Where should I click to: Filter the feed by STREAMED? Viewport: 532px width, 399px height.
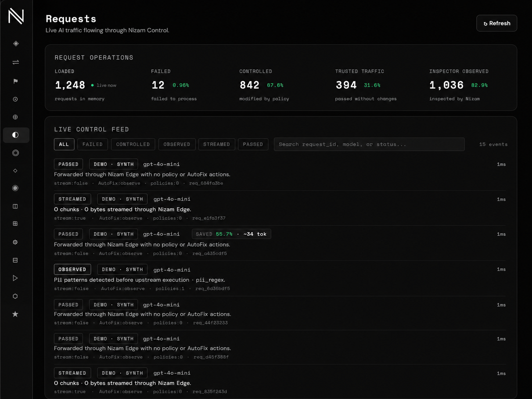click(216, 144)
